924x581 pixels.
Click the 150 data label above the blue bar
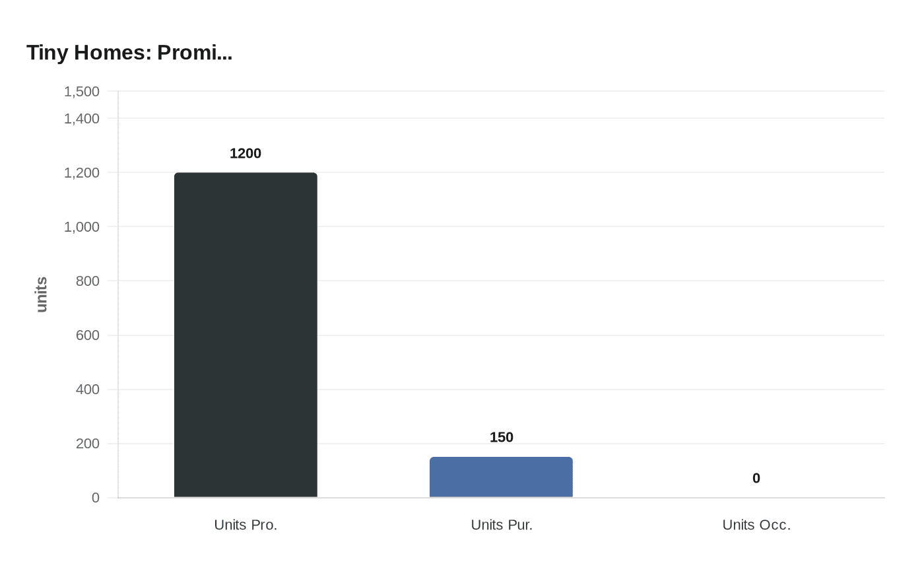pyautogui.click(x=502, y=437)
